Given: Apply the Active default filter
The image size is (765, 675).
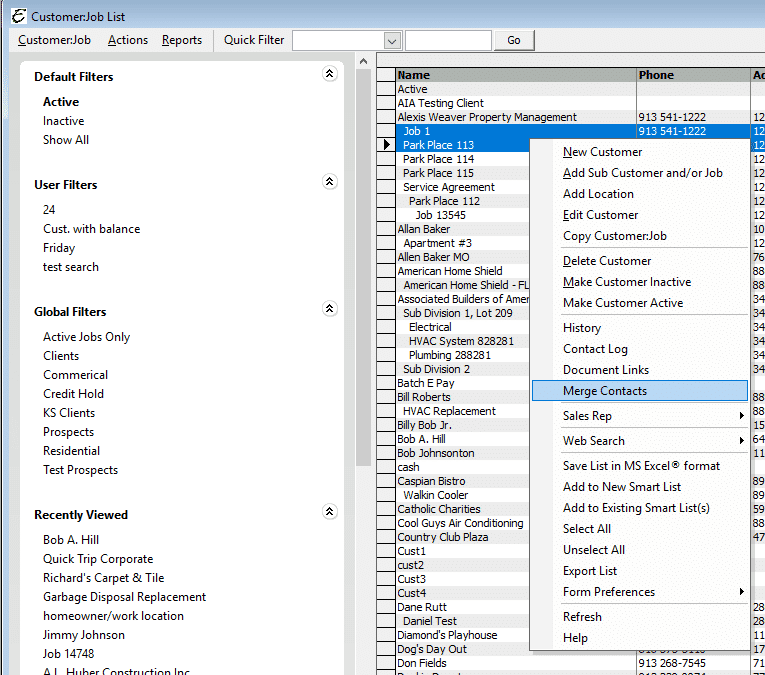Looking at the screenshot, I should click(61, 102).
